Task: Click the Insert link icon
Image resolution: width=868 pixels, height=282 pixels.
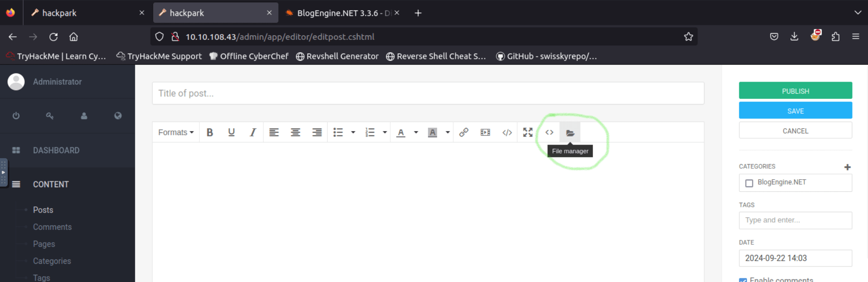Action: 463,132
